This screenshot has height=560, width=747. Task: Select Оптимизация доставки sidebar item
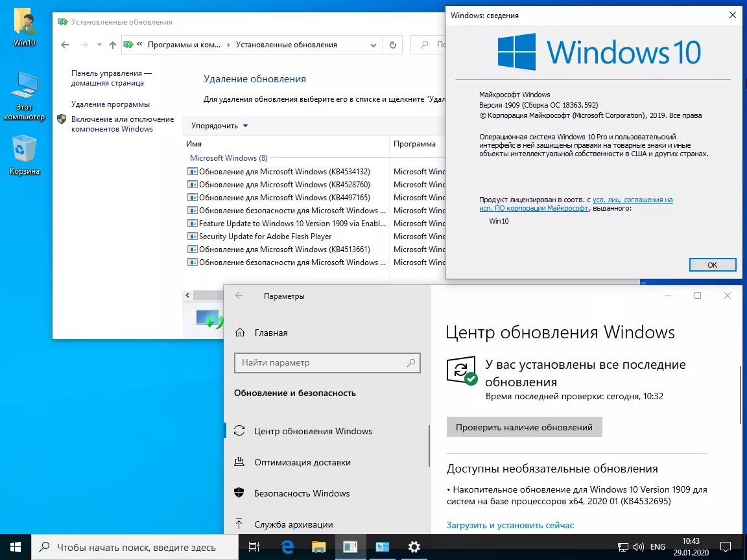click(327, 462)
